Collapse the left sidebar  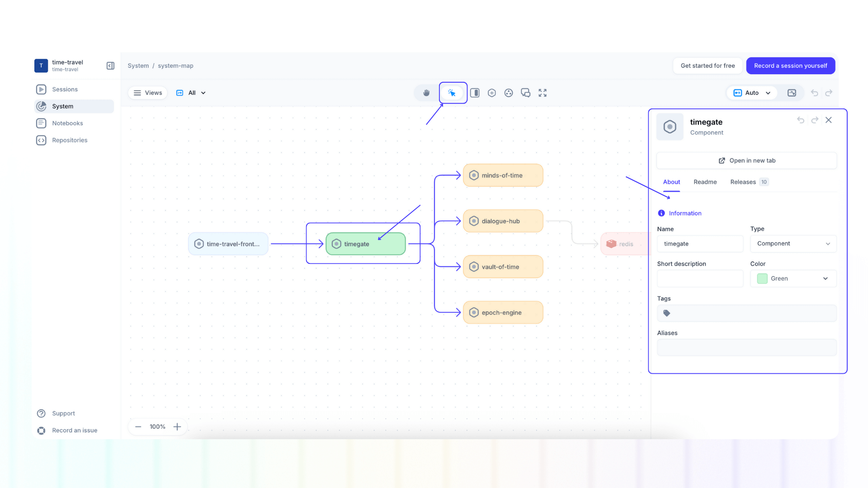(x=110, y=66)
